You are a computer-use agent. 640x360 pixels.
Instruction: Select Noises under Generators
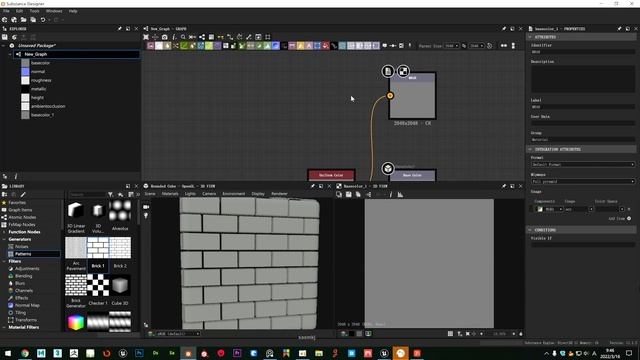coord(21,247)
